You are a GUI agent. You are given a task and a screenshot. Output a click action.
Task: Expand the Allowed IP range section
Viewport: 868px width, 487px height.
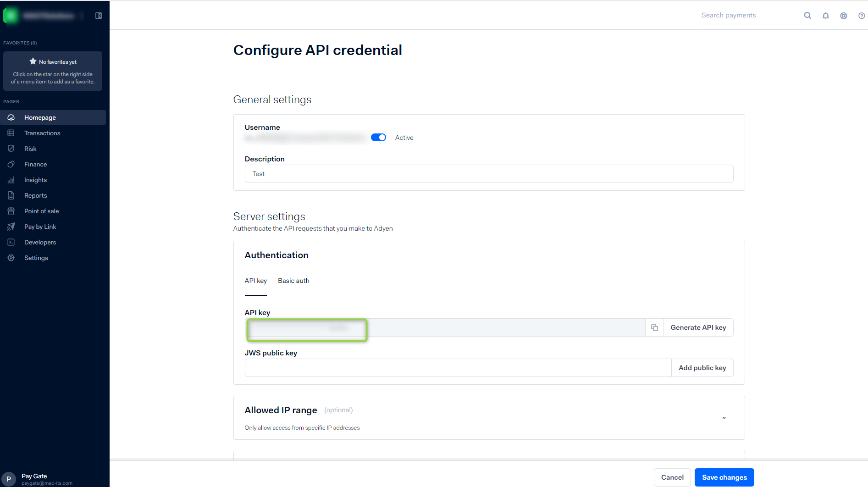[x=724, y=418]
